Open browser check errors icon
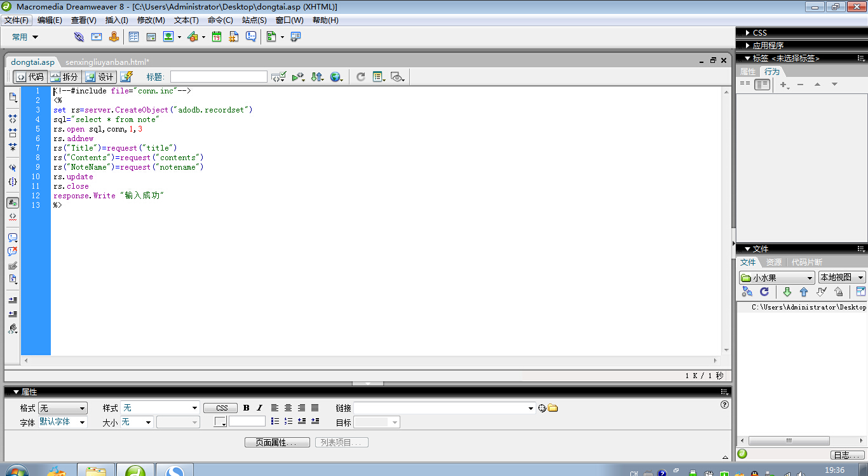The height and width of the screenshot is (476, 868). pos(278,77)
